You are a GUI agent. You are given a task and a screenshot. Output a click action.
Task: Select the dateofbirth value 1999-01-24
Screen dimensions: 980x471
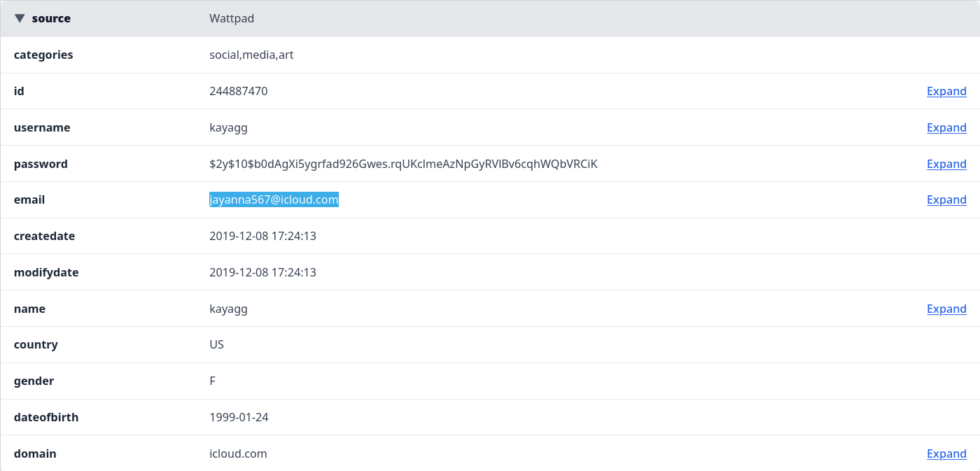pos(239,417)
